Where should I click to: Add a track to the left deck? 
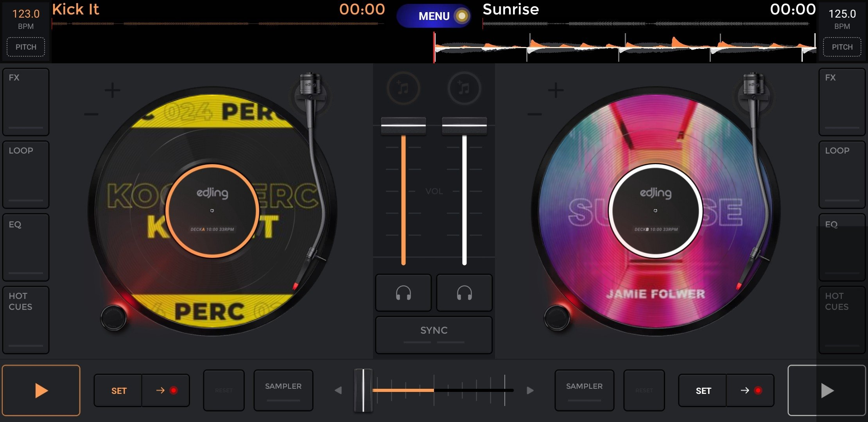coord(403,88)
